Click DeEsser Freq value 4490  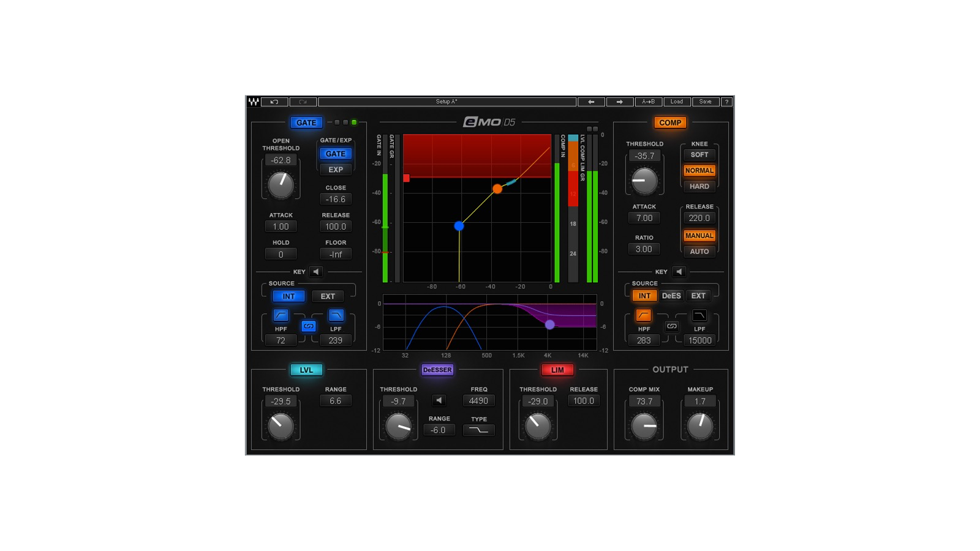478,401
